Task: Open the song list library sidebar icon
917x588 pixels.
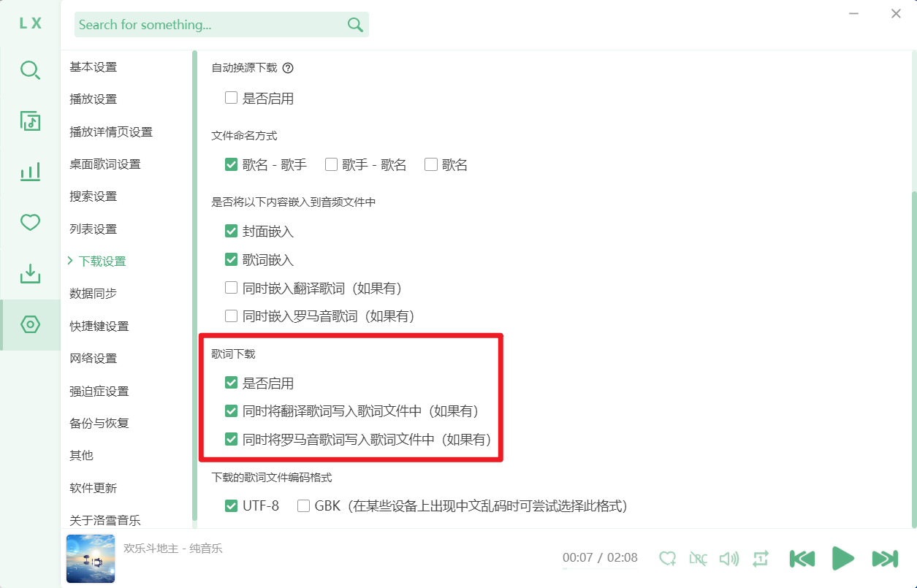Action: pos(30,121)
